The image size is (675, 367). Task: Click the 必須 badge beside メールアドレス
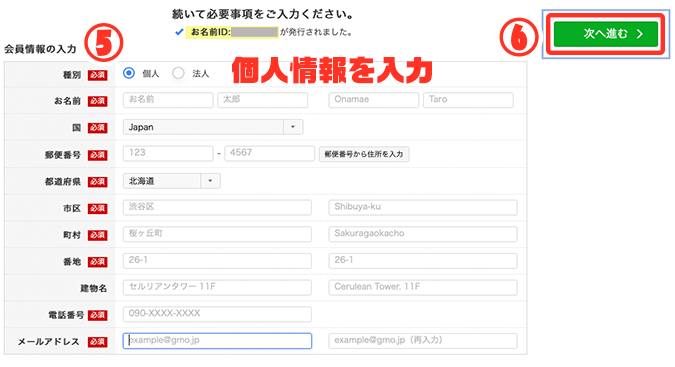(x=98, y=342)
